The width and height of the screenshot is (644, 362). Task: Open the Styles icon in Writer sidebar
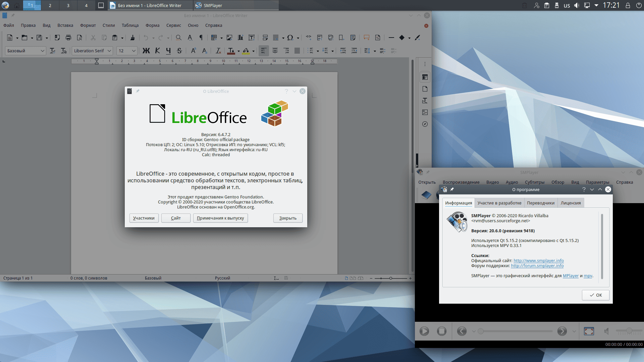[x=425, y=101]
